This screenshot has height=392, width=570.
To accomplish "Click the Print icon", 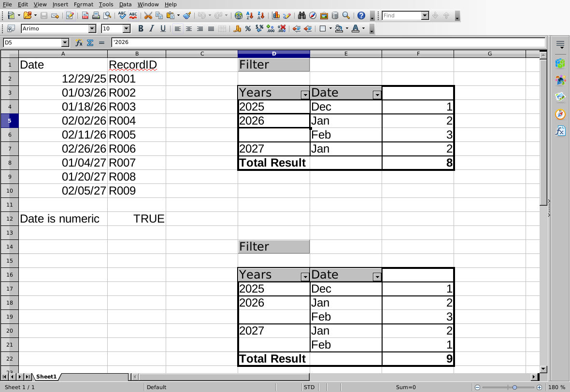I will (96, 15).
